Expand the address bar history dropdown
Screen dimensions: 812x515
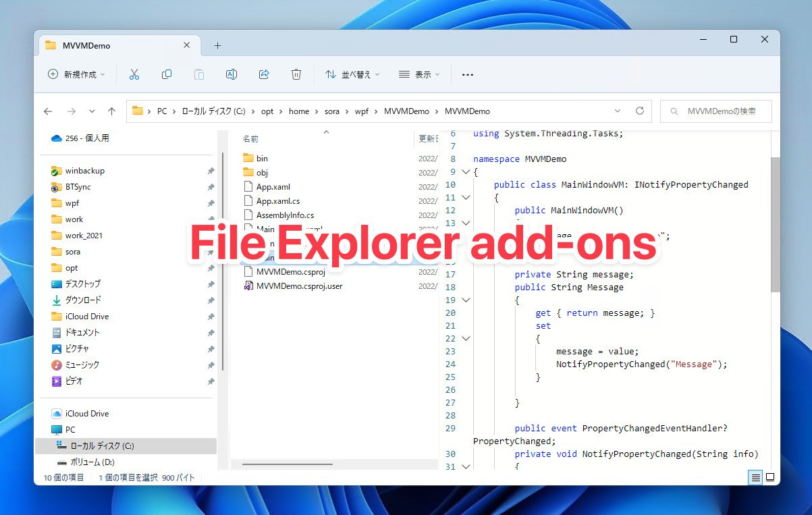pyautogui.click(x=618, y=111)
